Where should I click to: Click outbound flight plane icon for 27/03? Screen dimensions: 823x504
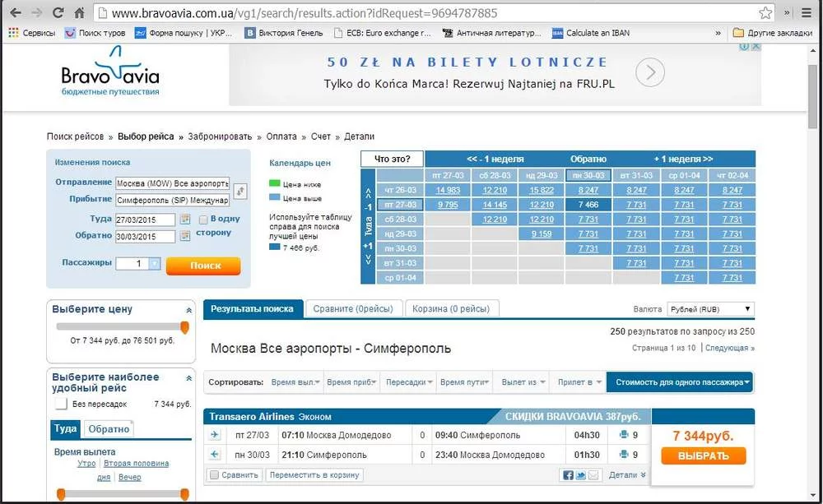pos(215,435)
